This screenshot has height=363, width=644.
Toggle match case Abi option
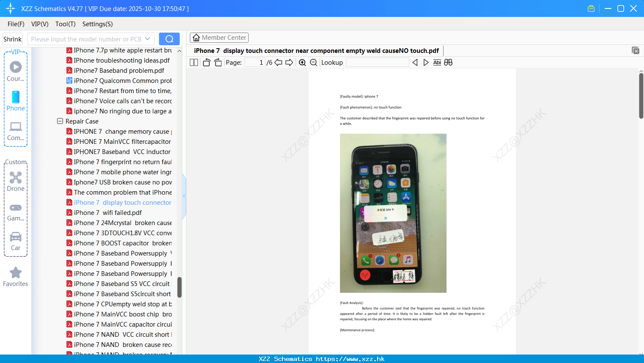(x=437, y=63)
